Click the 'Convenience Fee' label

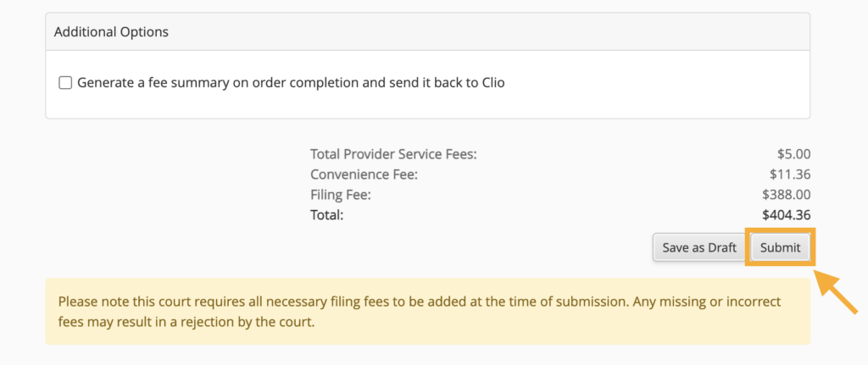pos(364,174)
